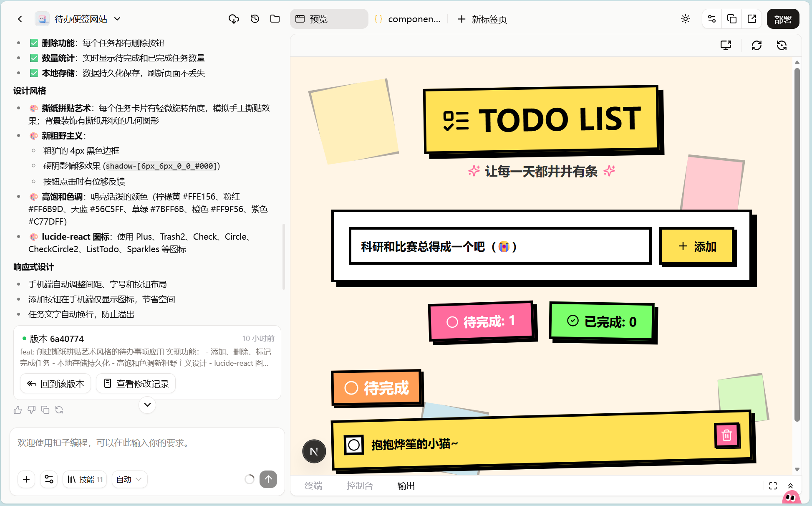Click the copy icon next to the deploy button
Screen dimensions: 812x506
coord(731,19)
